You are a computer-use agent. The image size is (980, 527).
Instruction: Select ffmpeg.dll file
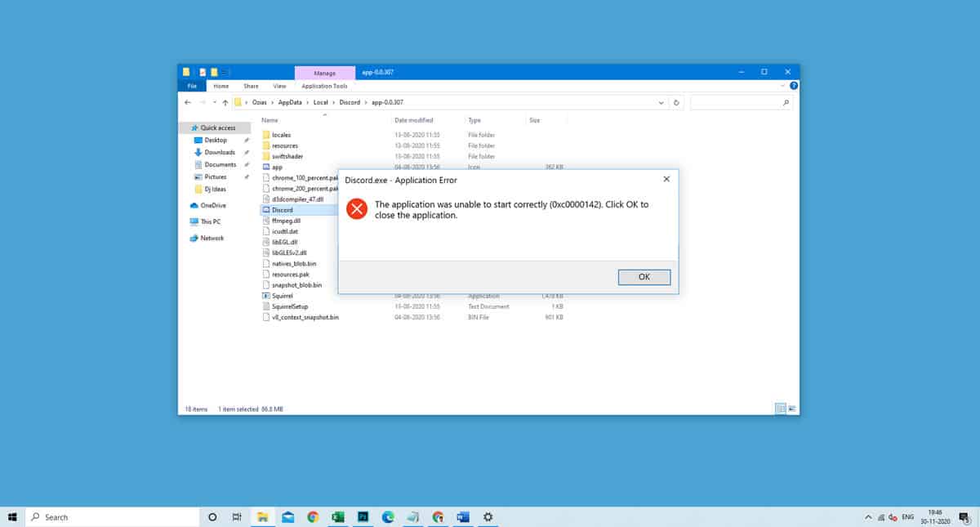click(281, 221)
